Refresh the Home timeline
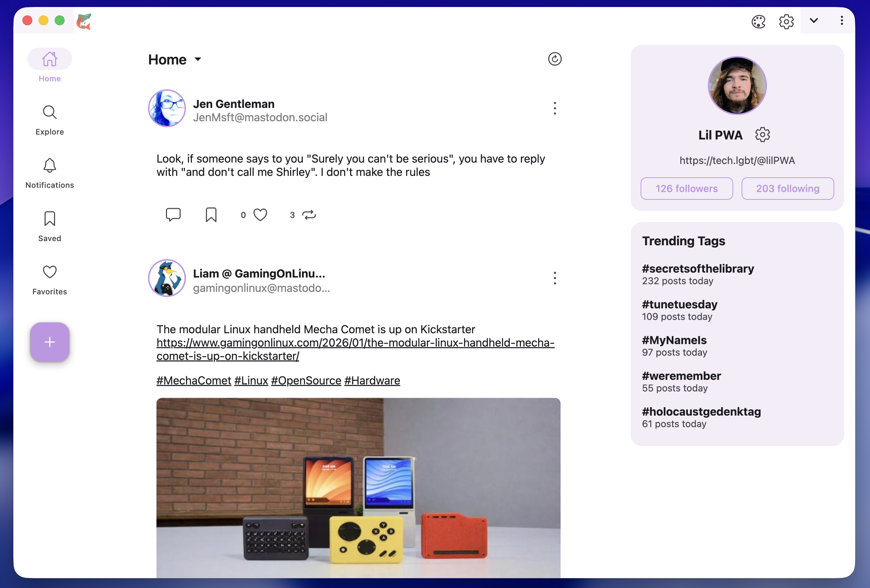The image size is (870, 588). tap(554, 59)
